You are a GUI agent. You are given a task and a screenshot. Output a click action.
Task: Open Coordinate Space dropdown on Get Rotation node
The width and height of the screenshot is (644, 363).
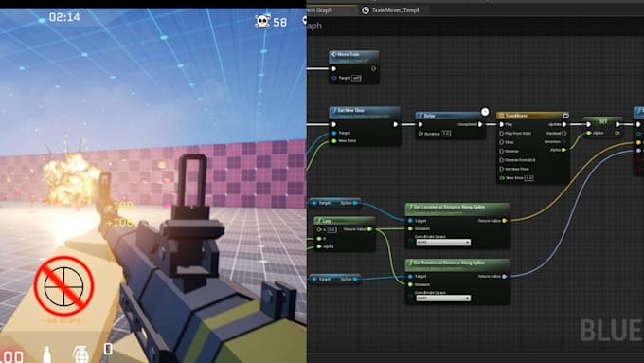(443, 298)
